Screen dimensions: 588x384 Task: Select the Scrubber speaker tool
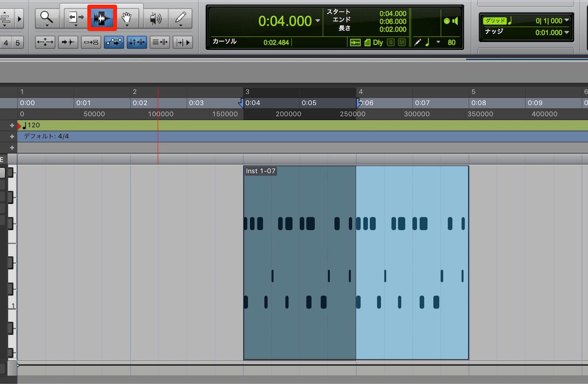pos(155,18)
